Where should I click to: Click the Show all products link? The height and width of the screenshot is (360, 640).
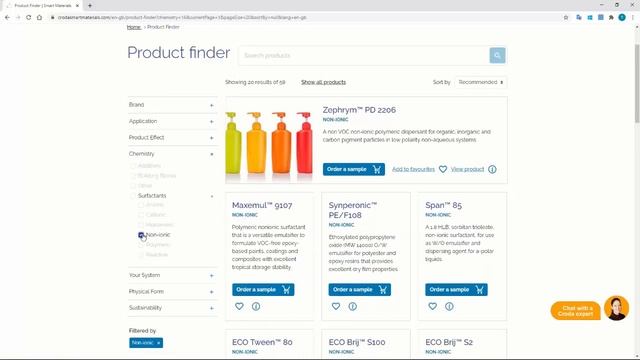coord(323,82)
